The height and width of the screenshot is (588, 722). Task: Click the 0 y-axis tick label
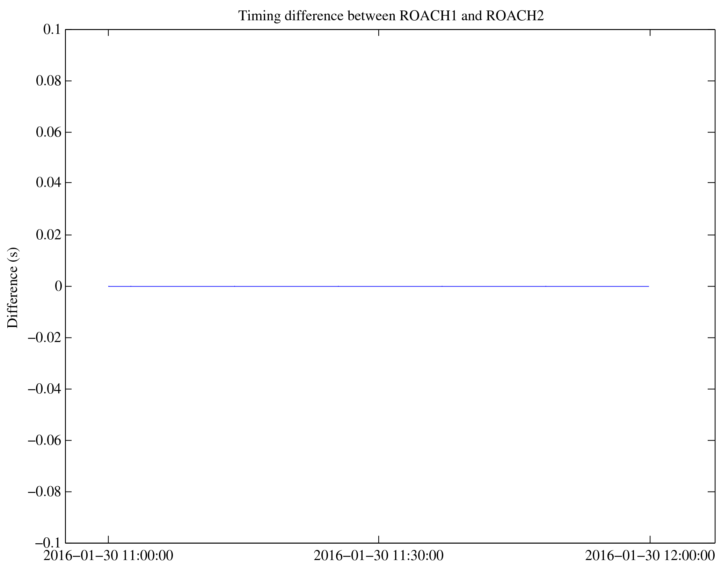coord(58,286)
